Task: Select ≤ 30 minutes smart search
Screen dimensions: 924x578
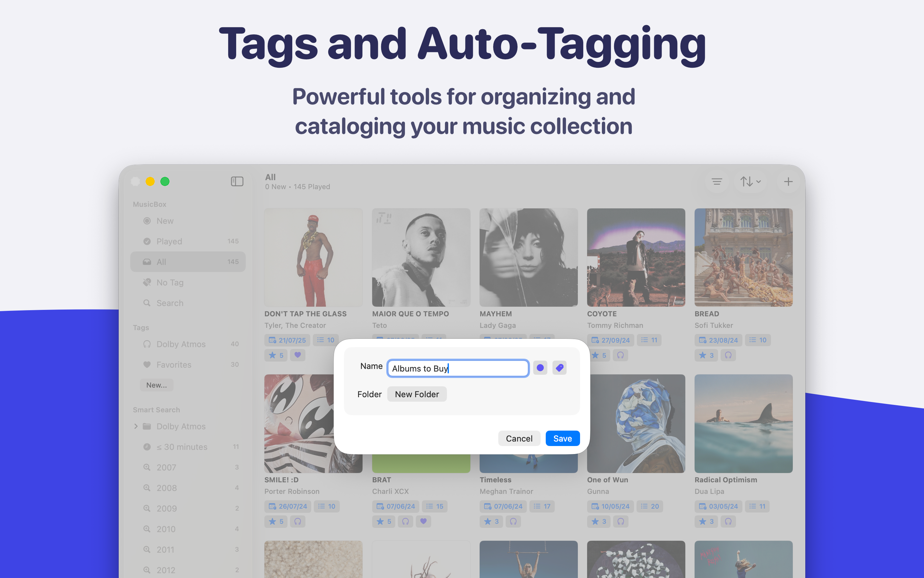Action: coord(188,447)
